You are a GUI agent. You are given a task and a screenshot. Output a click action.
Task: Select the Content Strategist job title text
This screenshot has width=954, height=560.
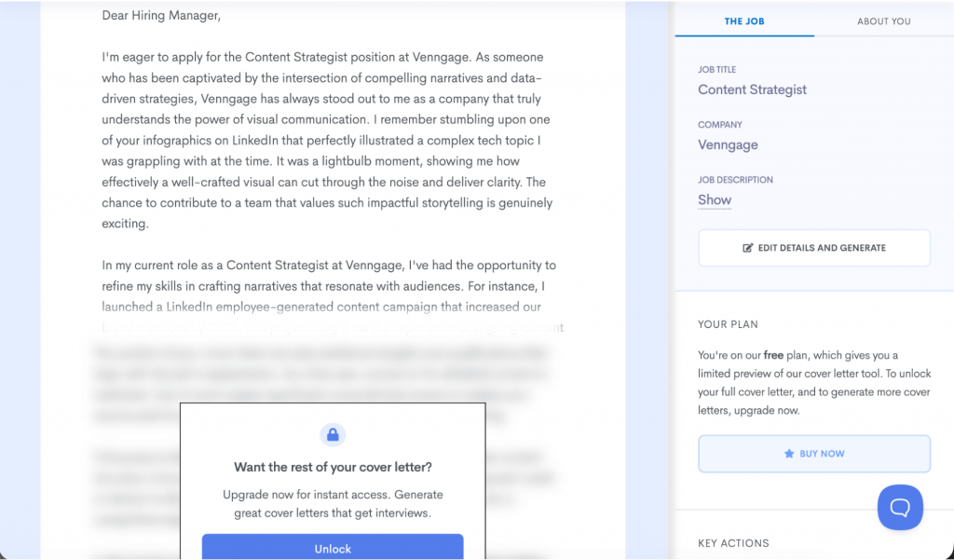(752, 89)
